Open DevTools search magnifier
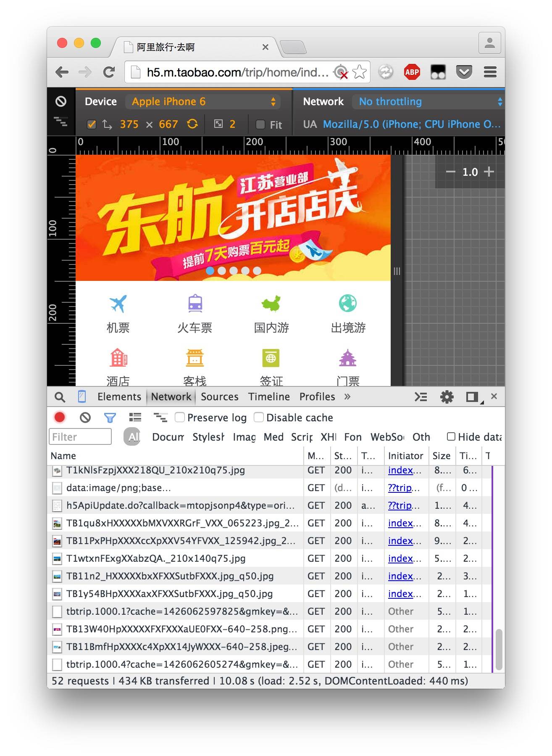 pos(60,397)
